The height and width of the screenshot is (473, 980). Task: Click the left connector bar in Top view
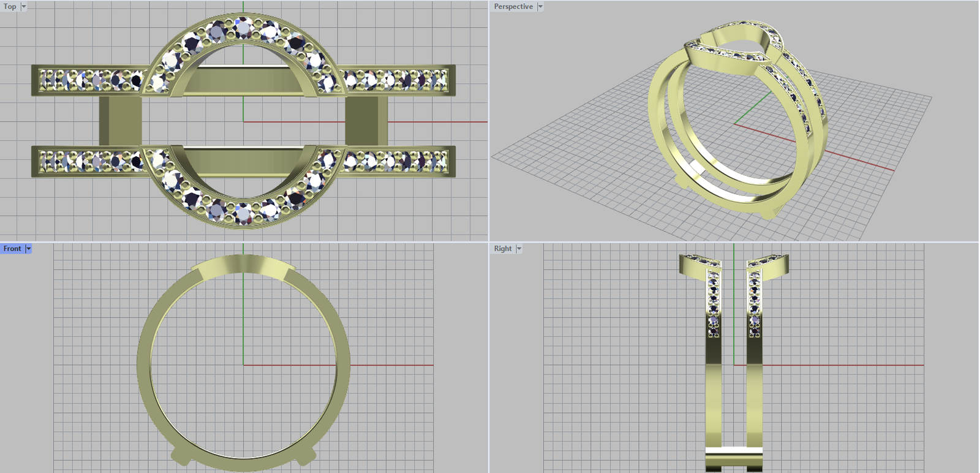pyautogui.click(x=120, y=121)
